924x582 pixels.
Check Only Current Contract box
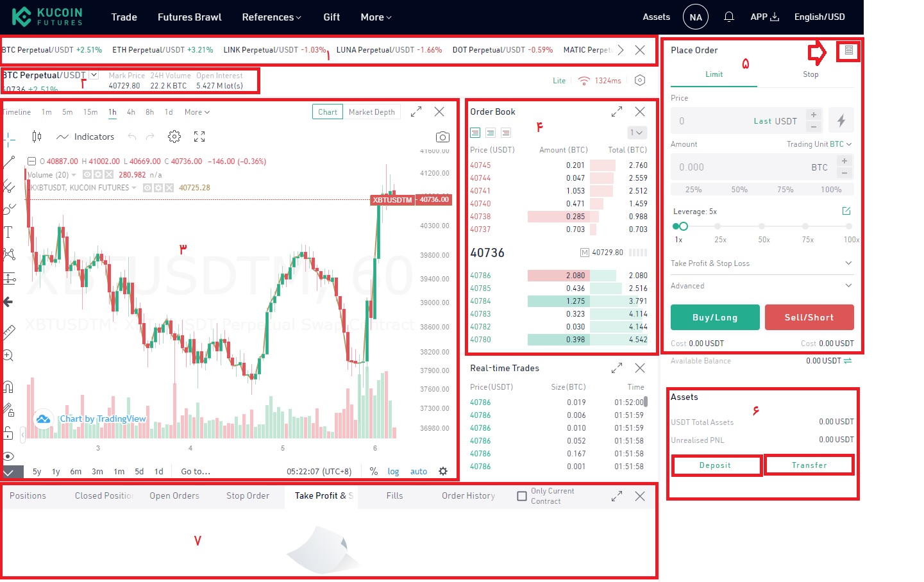click(522, 496)
